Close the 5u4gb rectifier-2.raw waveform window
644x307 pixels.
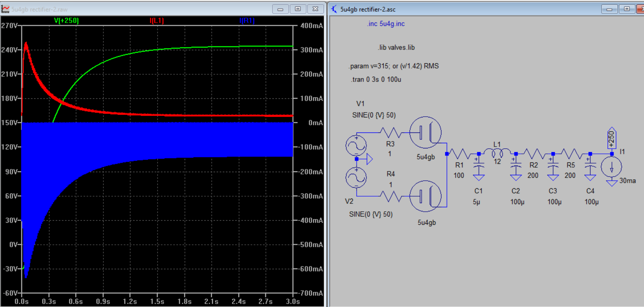click(x=315, y=9)
